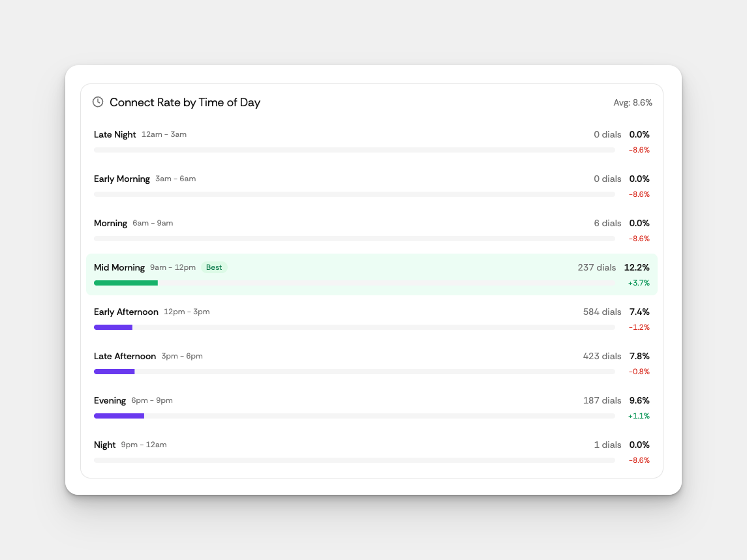Viewport: 747px width, 560px height.
Task: Click the +3.7% delta for Mid Morning
Action: [639, 283]
